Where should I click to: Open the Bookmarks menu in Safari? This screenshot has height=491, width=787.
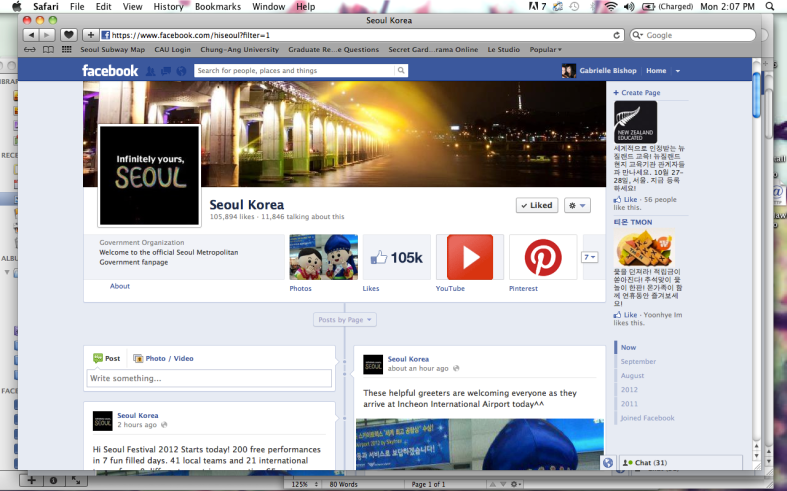218,7
